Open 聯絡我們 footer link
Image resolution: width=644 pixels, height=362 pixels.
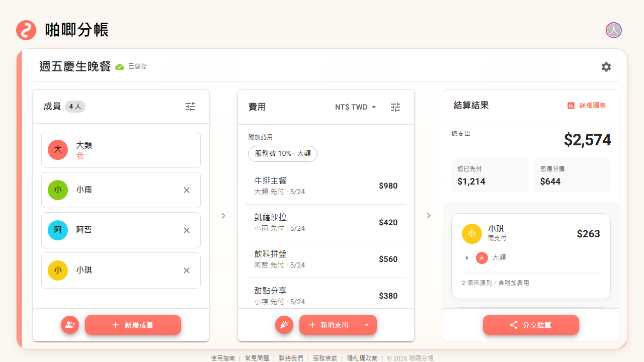click(x=291, y=358)
